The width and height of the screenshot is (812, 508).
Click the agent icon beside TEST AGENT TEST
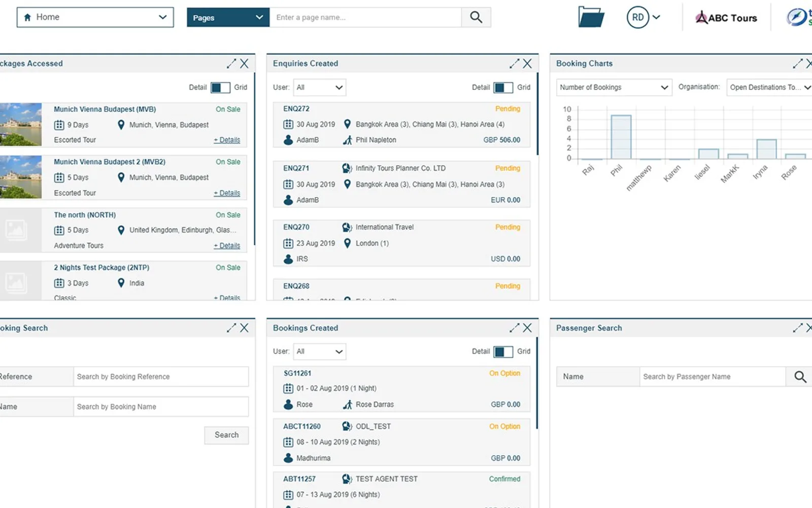[347, 479]
